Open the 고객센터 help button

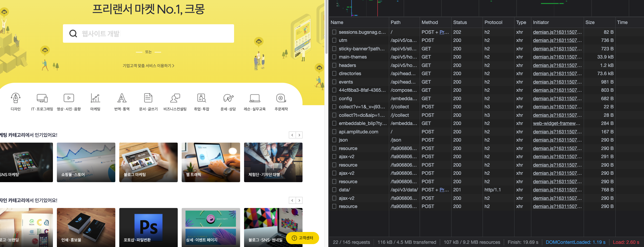[303, 238]
